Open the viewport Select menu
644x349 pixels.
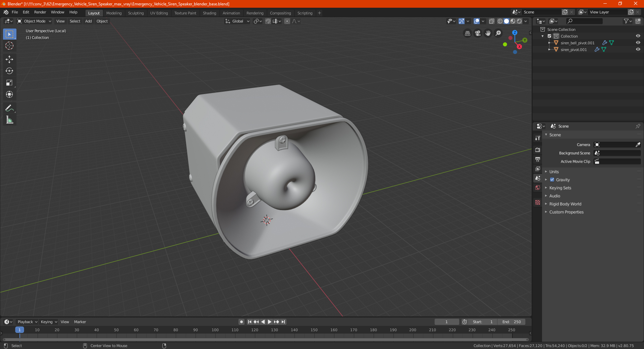pyautogui.click(x=75, y=21)
